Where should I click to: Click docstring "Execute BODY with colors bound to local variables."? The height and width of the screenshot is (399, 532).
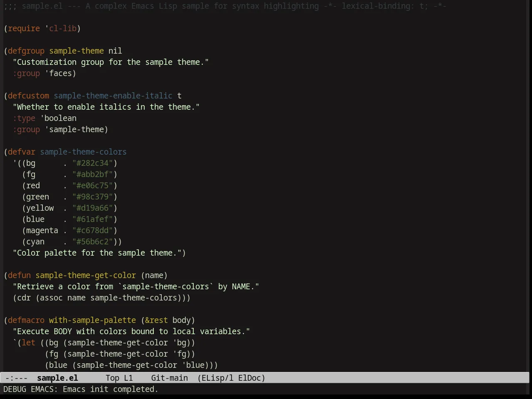(x=131, y=331)
